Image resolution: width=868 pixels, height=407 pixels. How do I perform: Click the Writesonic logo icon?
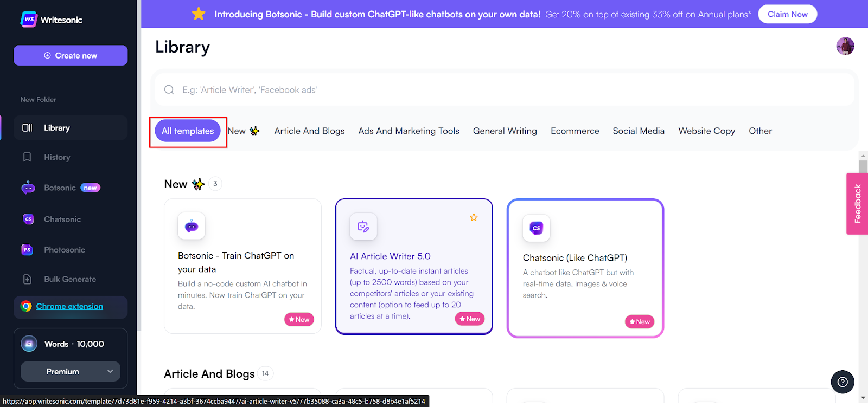pyautogui.click(x=29, y=20)
